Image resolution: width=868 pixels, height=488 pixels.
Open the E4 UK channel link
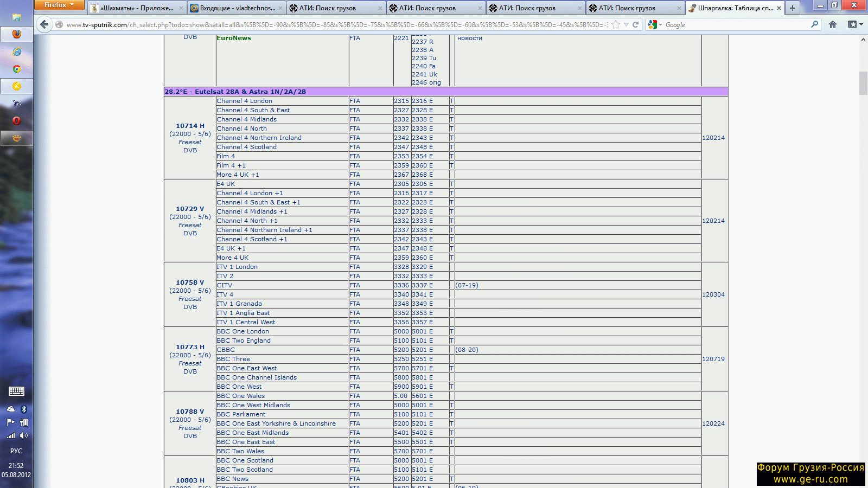coord(226,184)
